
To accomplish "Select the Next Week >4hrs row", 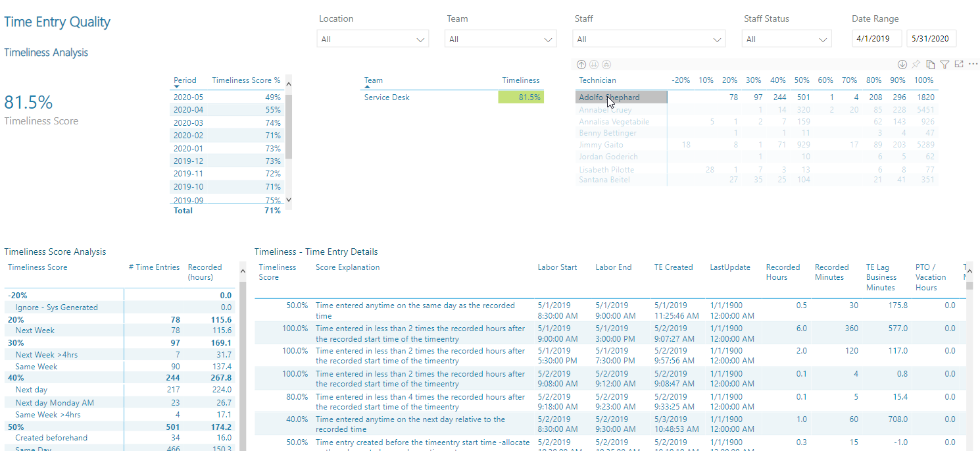I will pos(119,355).
